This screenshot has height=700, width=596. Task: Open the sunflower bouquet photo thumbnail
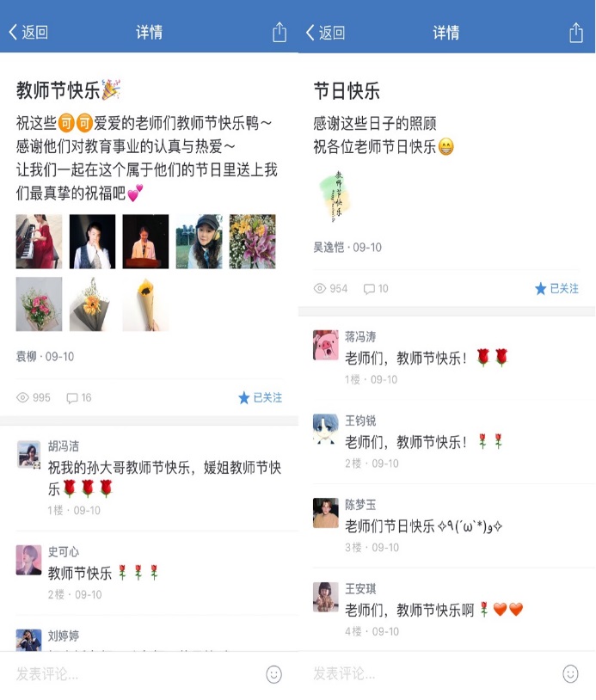[145, 304]
